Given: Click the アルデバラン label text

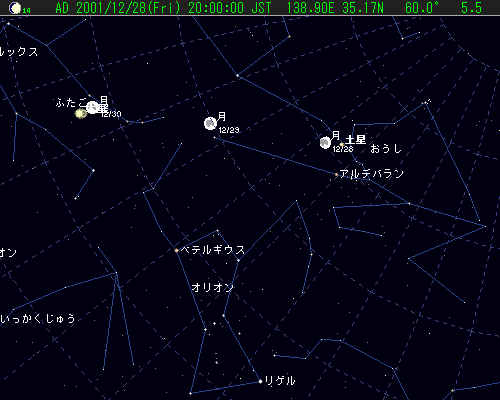Looking at the screenshot, I should (x=372, y=174).
